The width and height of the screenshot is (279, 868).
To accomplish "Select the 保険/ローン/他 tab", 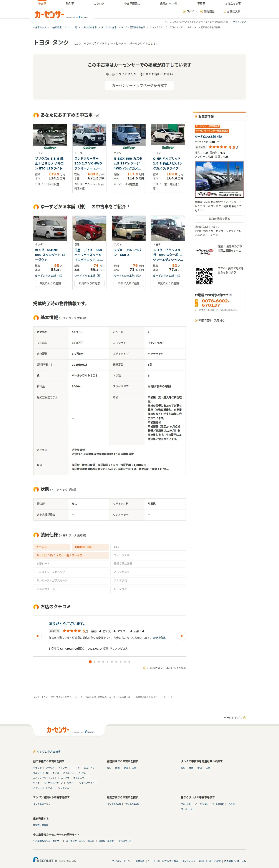I will 168,3.
